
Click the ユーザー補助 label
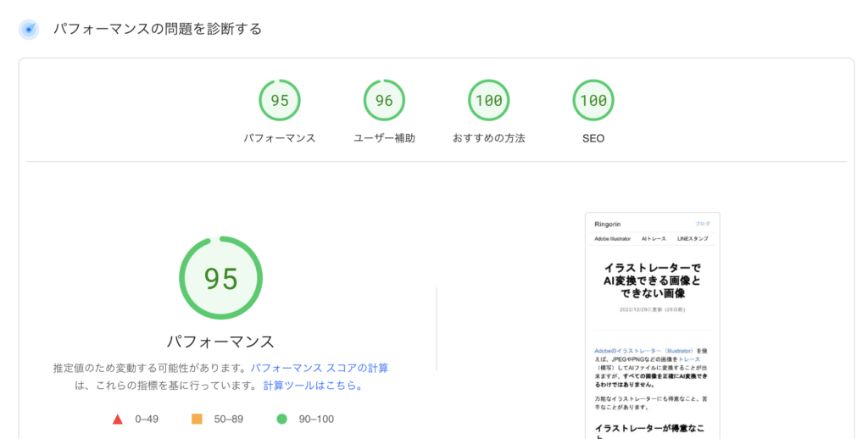(x=384, y=138)
